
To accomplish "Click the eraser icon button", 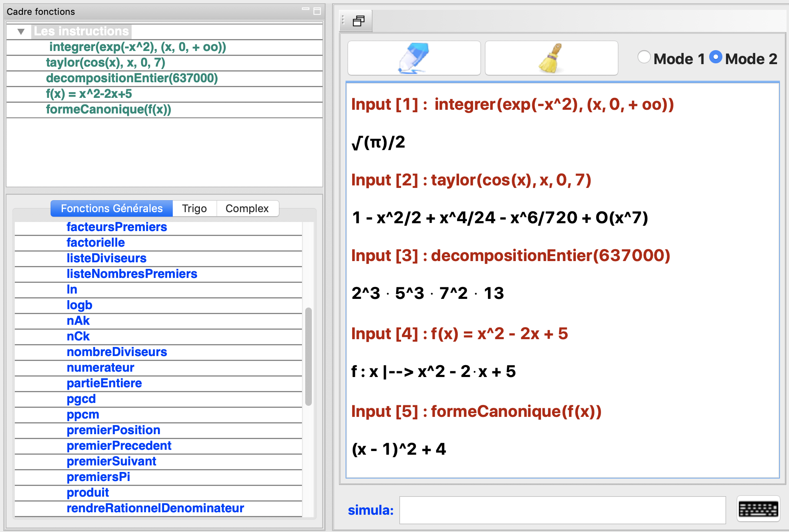I will (x=414, y=58).
